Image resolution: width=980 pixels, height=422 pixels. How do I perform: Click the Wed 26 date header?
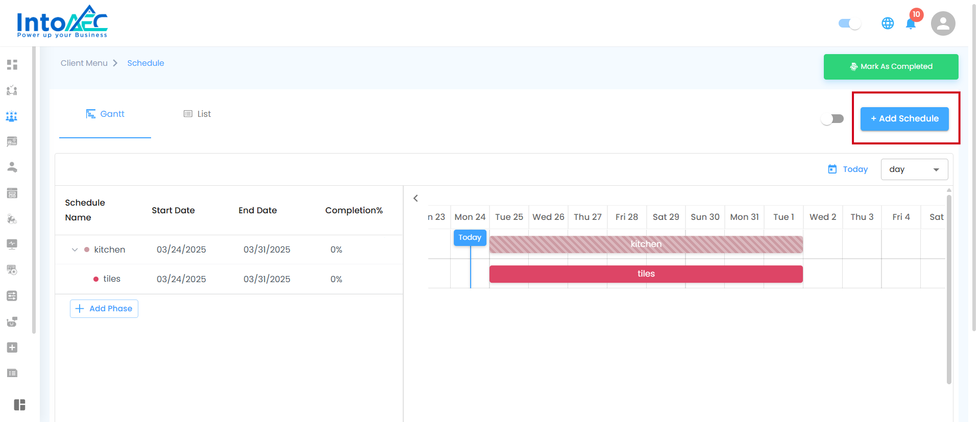(548, 217)
